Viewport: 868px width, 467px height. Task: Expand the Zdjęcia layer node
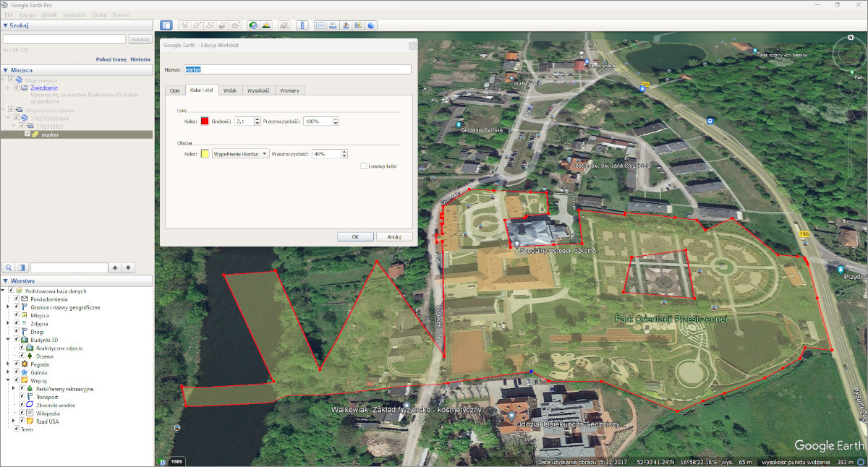pyautogui.click(x=9, y=324)
